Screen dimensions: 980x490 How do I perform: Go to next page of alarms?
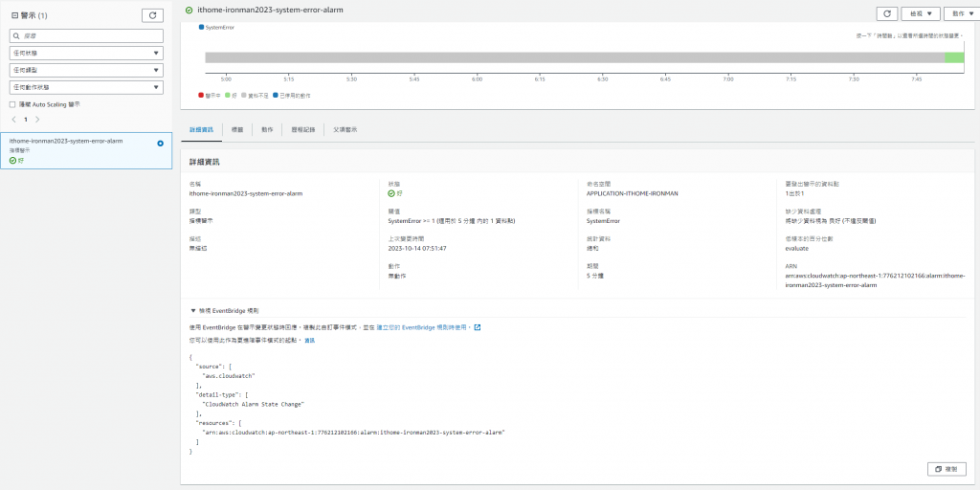(37, 120)
